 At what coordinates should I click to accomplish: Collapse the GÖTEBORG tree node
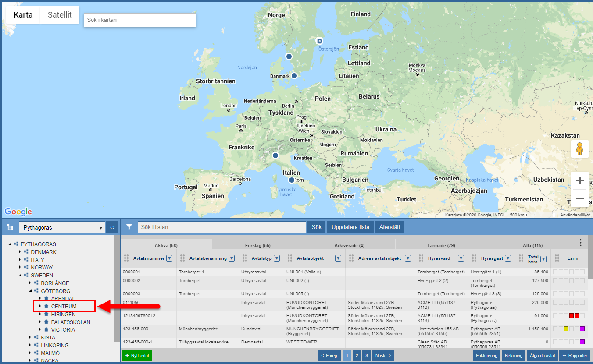[x=30, y=291]
